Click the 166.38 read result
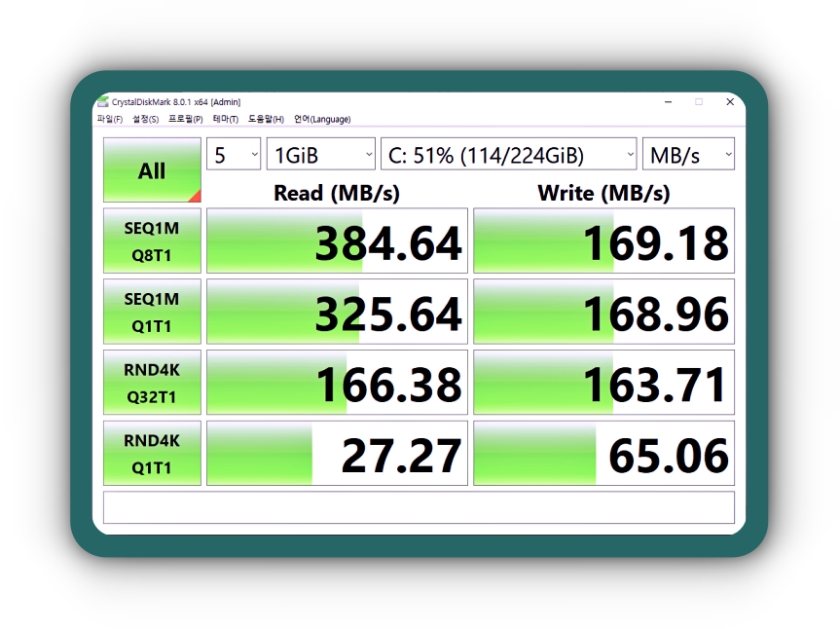Image resolution: width=840 pixels, height=629 pixels. coord(337,383)
